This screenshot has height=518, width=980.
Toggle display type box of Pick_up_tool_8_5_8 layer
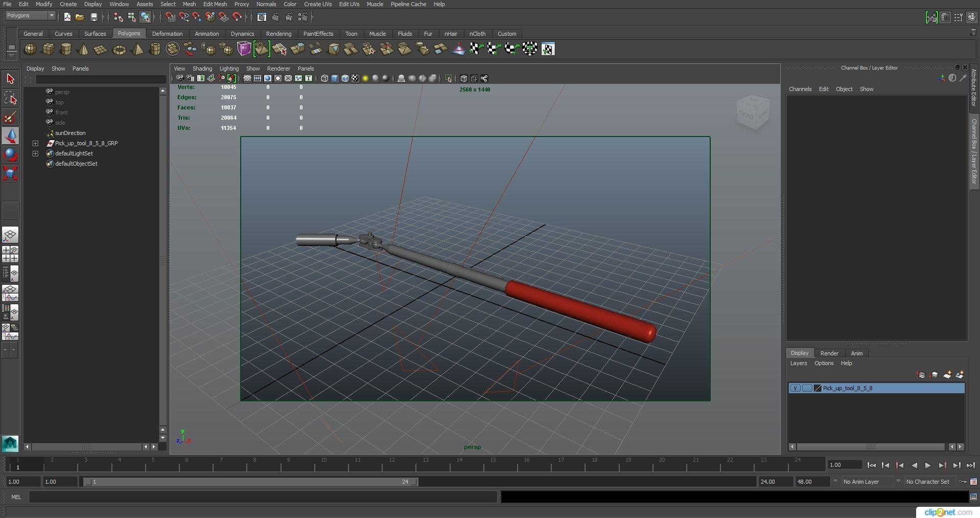pyautogui.click(x=807, y=388)
